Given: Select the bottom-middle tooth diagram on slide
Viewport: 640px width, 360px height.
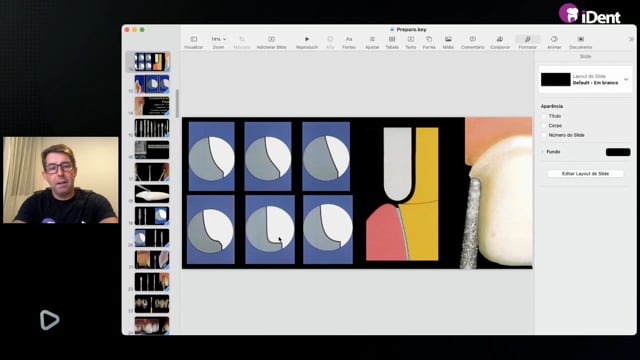Looking at the screenshot, I should pyautogui.click(x=270, y=229).
